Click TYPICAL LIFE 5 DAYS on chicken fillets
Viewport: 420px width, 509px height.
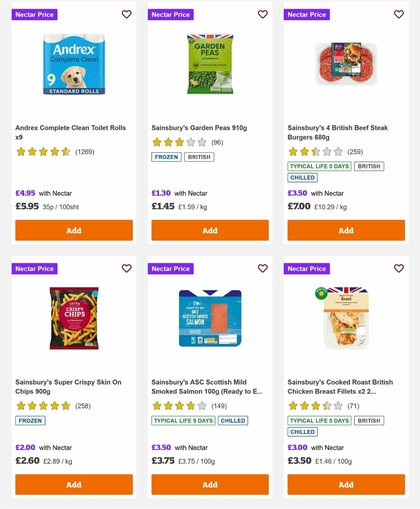pos(319,421)
